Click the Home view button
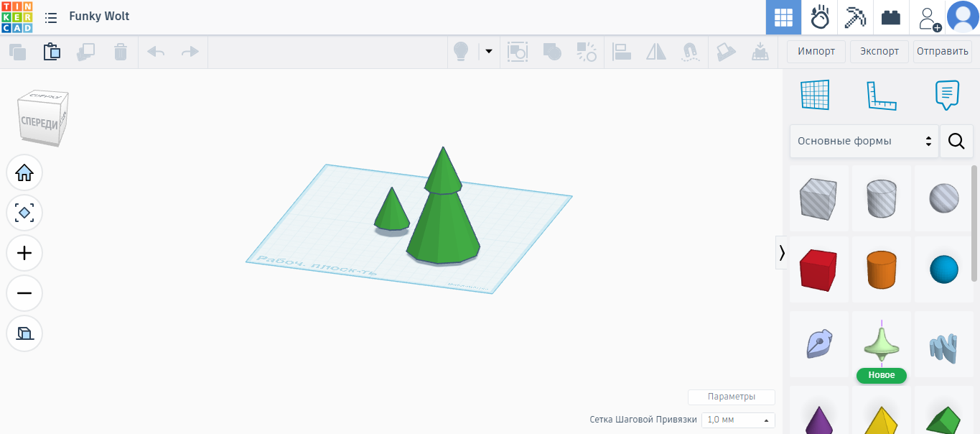 24,172
